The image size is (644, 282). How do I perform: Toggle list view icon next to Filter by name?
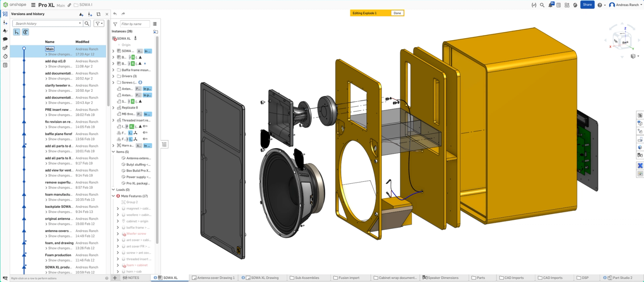coord(155,24)
